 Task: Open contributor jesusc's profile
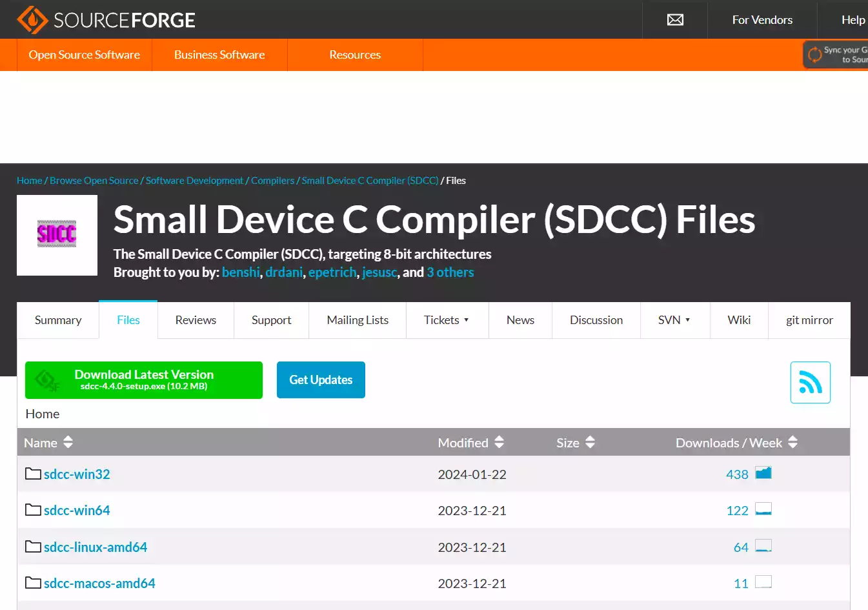tap(379, 272)
